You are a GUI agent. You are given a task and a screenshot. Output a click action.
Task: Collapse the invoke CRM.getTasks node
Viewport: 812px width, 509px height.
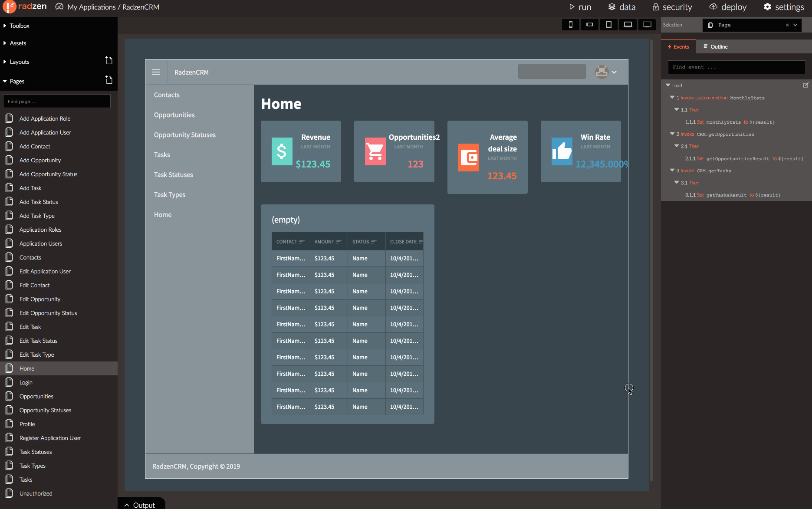(672, 170)
